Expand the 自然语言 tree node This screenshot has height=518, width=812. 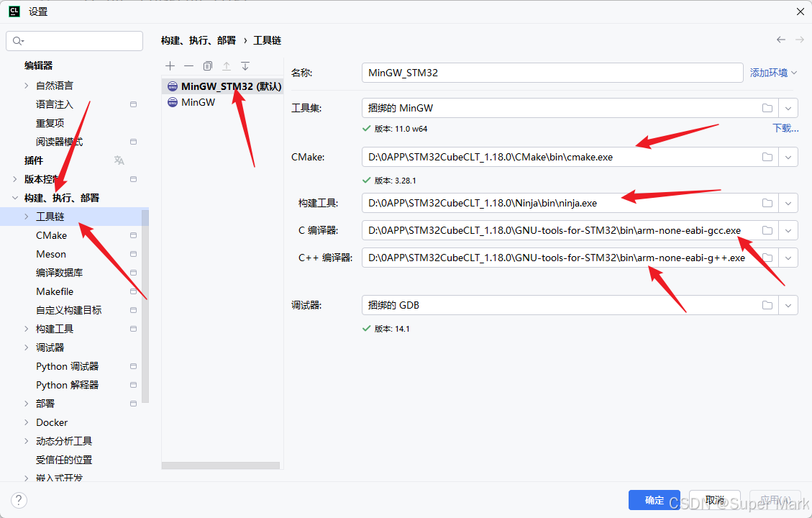(x=27, y=86)
